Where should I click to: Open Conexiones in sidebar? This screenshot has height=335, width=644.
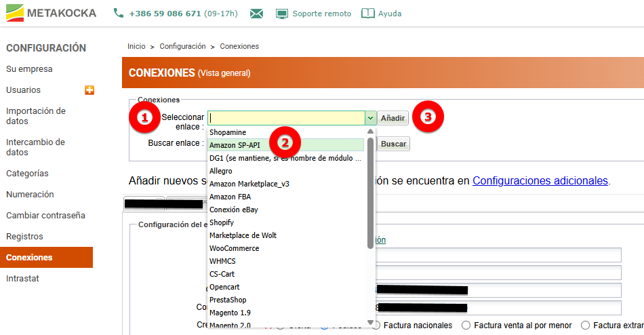(46, 257)
